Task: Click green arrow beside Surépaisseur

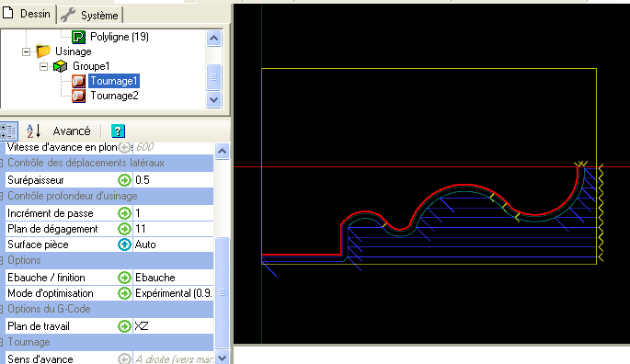Action: click(x=124, y=180)
